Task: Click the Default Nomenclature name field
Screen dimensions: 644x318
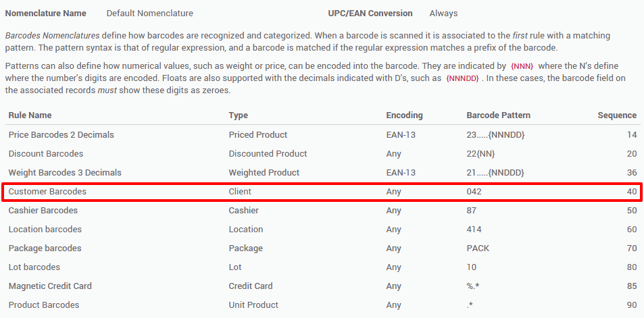Action: point(149,13)
